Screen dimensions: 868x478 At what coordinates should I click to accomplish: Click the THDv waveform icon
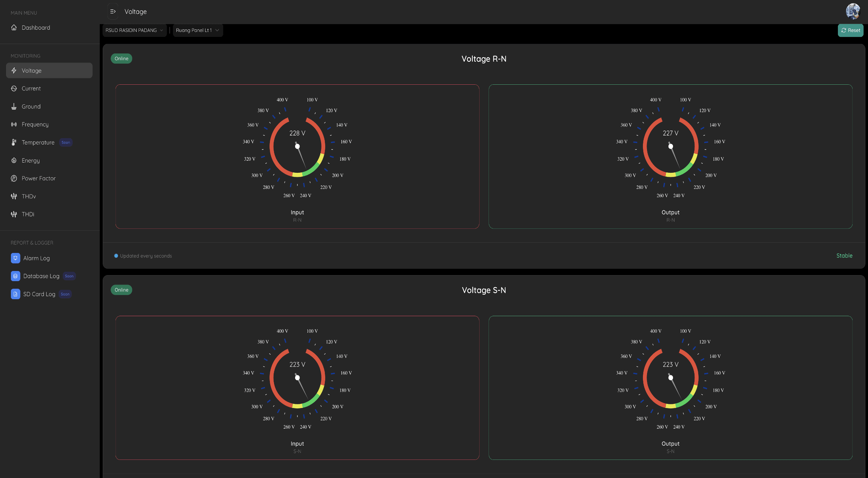coord(14,196)
